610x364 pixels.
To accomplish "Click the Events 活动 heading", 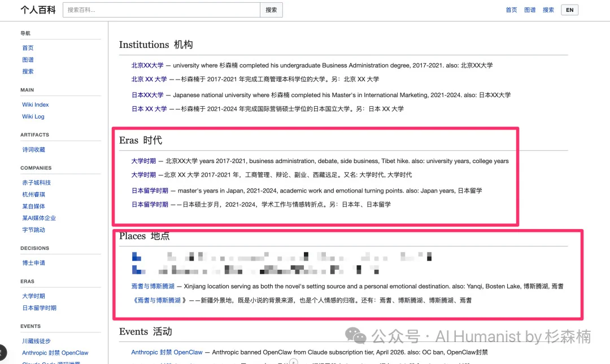I will click(146, 331).
